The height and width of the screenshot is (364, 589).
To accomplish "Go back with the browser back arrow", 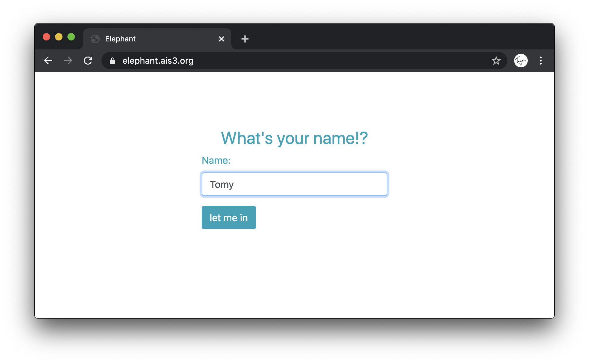I will [48, 61].
